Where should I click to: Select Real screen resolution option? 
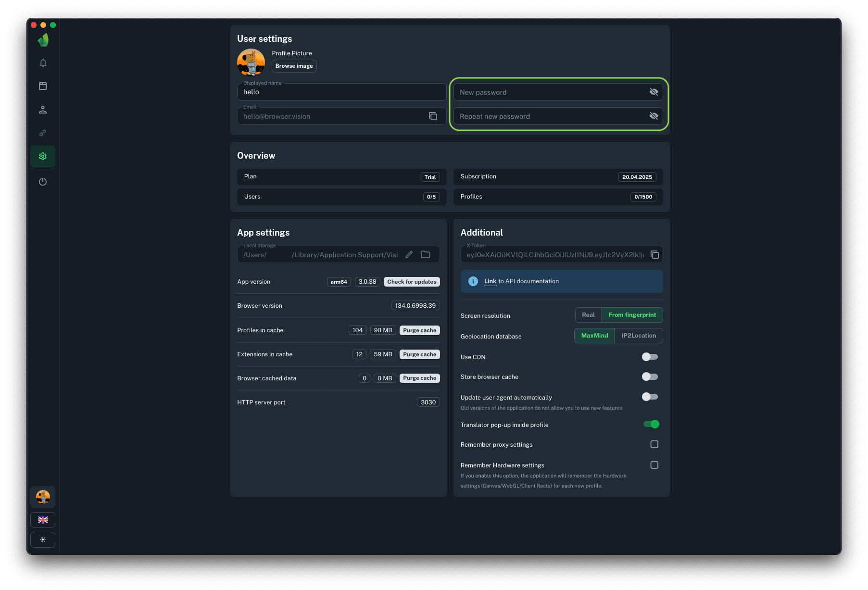point(588,315)
